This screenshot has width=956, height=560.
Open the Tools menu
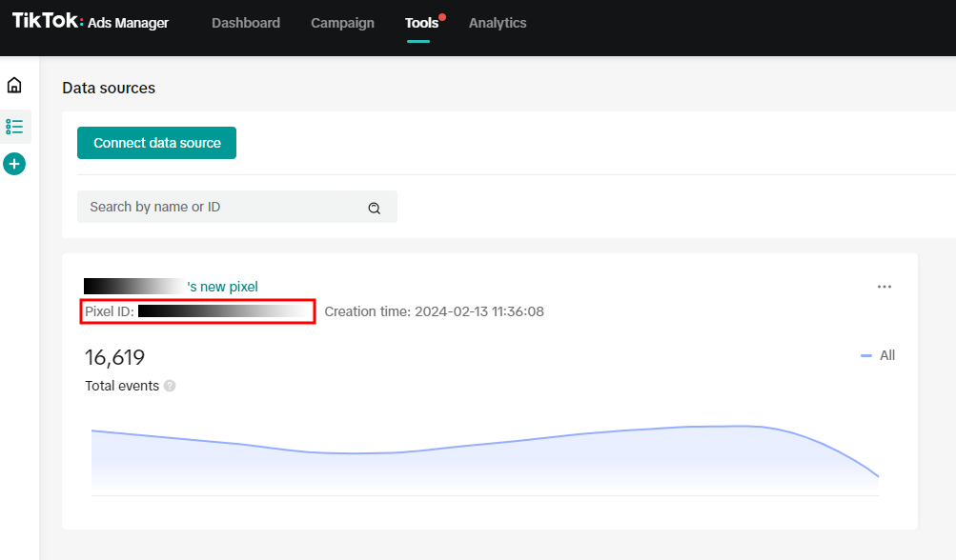click(421, 23)
